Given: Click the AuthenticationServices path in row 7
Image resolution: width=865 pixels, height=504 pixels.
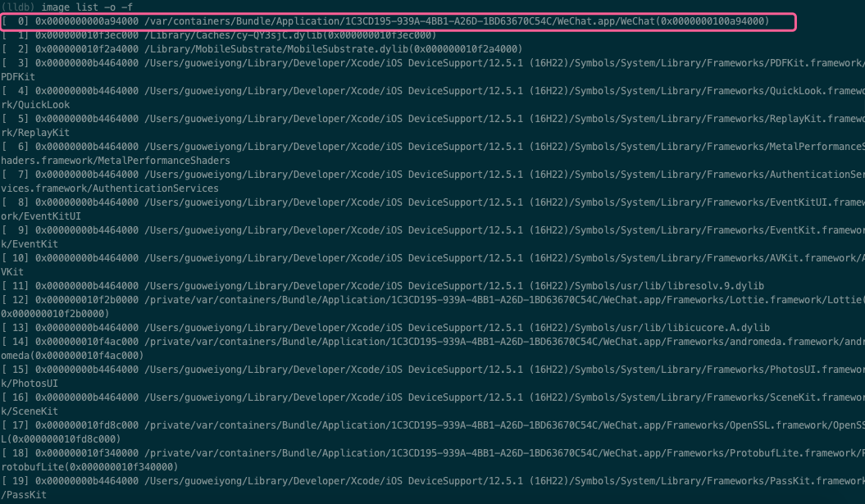Looking at the screenshot, I should pyautogui.click(x=505, y=175).
